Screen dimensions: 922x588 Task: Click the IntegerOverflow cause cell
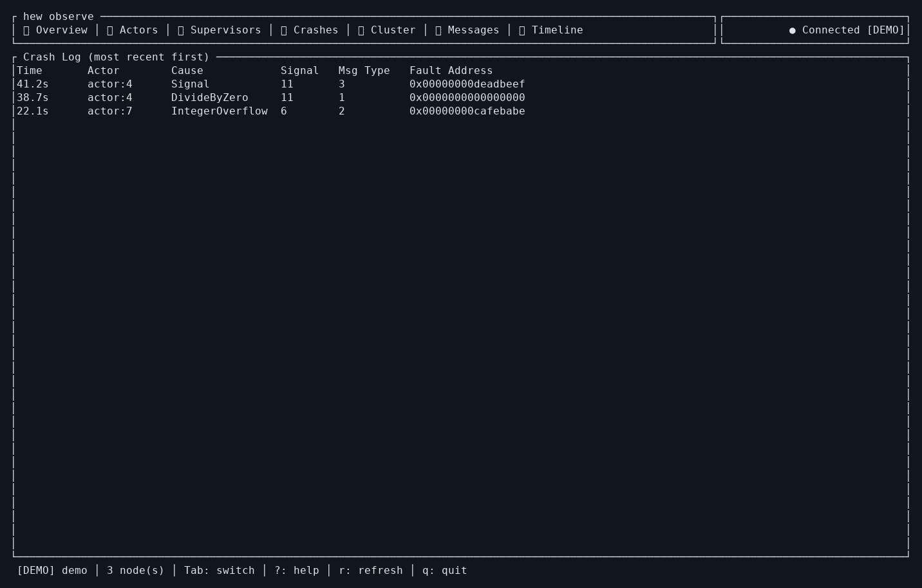(220, 111)
